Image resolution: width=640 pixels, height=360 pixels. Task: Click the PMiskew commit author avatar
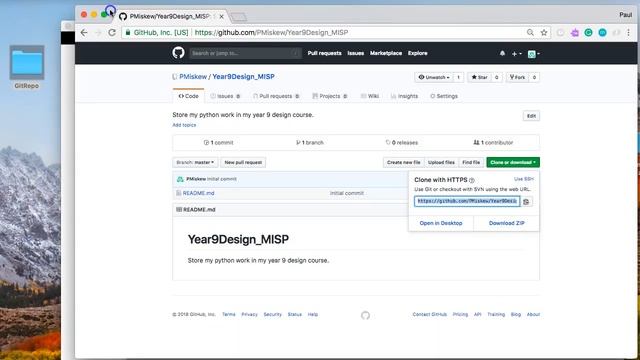180,179
